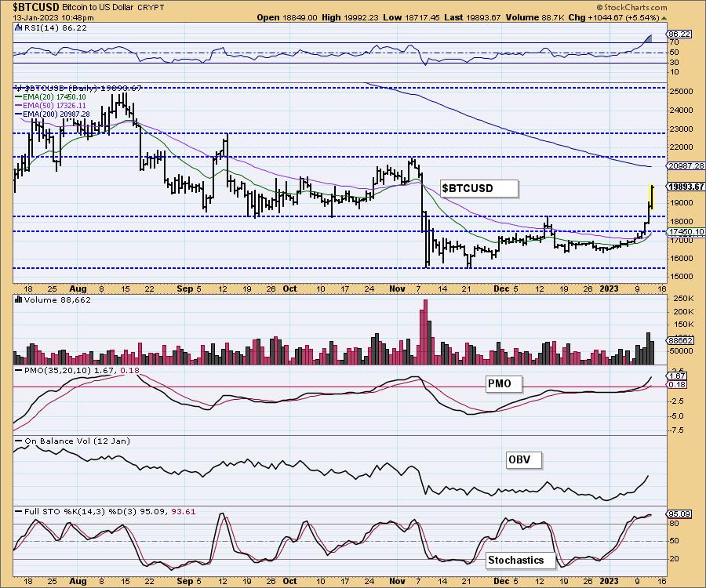This screenshot has width=706, height=588.
Task: Click the black line marker before PMO(35,20,10)
Action: (x=19, y=370)
